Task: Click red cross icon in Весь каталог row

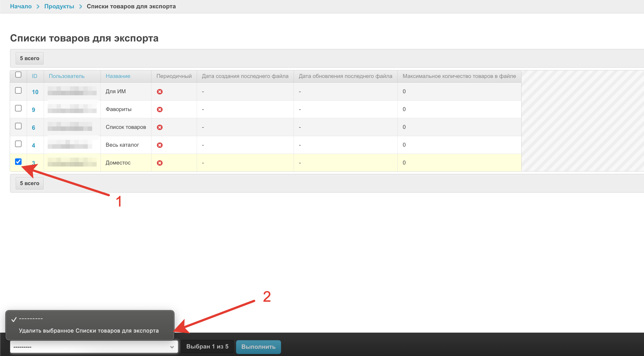Action: (x=159, y=145)
